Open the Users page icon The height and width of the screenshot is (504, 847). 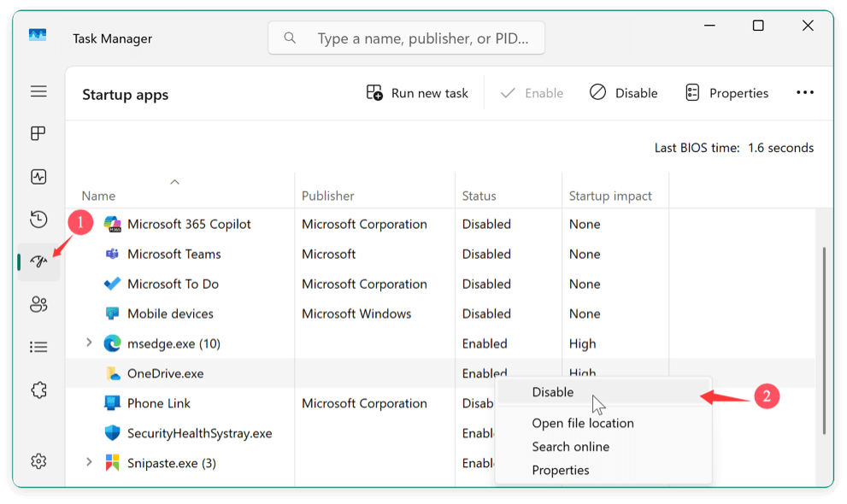click(x=38, y=304)
